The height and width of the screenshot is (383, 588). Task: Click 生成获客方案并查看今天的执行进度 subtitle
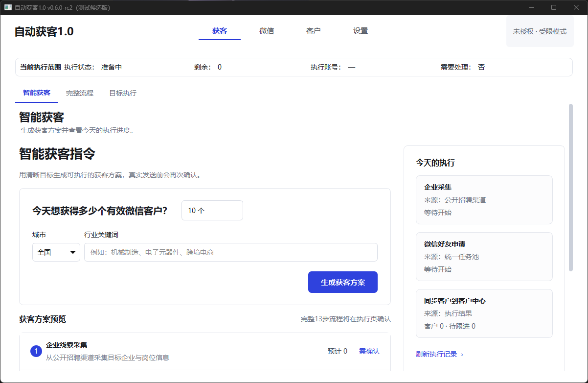click(77, 131)
